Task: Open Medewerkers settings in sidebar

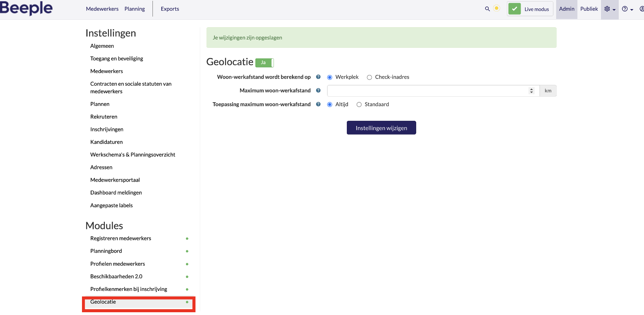Action: (x=106, y=71)
